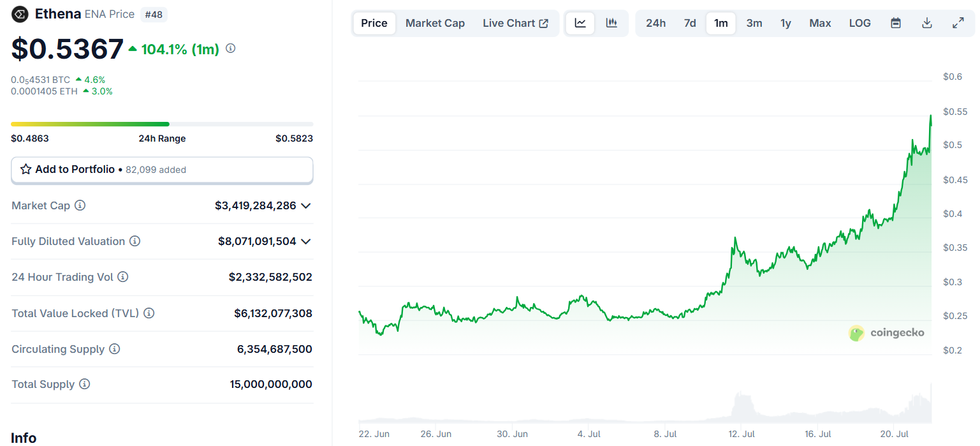This screenshot has width=980, height=446.
Task: Click the $0.4863 range low value
Action: point(30,138)
